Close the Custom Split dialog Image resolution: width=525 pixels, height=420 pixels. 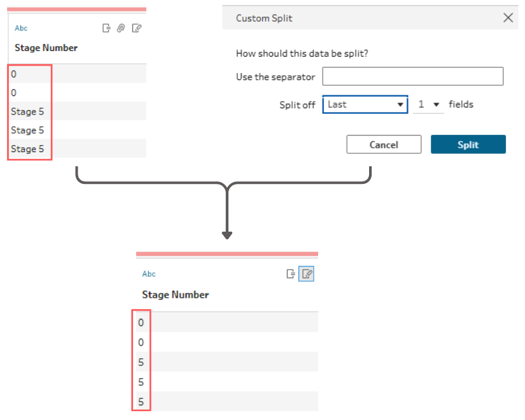(x=508, y=18)
